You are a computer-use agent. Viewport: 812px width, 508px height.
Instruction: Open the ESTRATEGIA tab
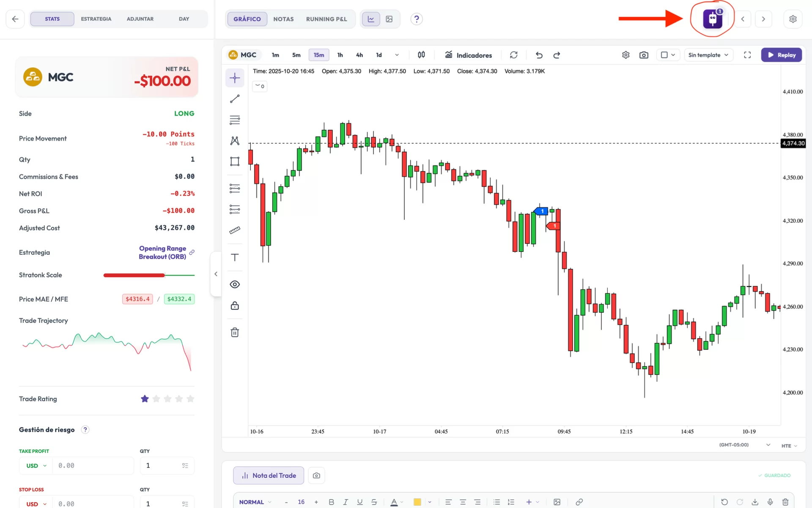point(96,19)
